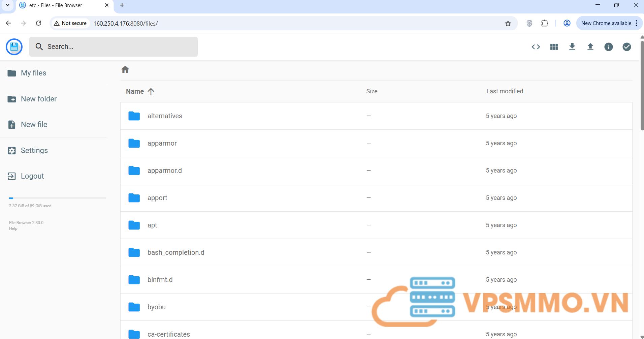Open Settings in the sidebar

click(34, 151)
